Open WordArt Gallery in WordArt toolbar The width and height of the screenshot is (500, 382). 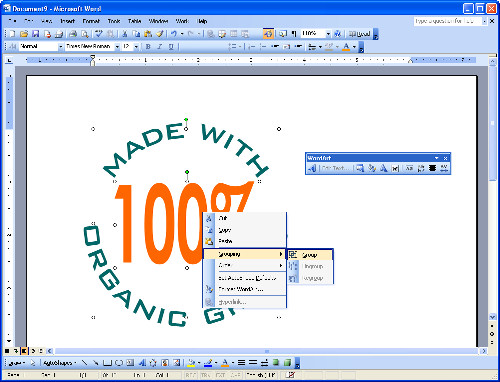click(360, 168)
